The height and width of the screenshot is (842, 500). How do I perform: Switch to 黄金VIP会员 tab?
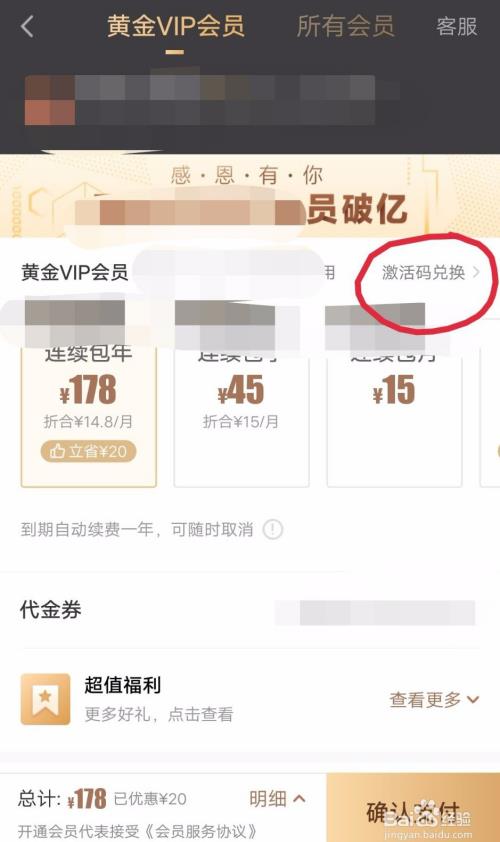(x=176, y=26)
